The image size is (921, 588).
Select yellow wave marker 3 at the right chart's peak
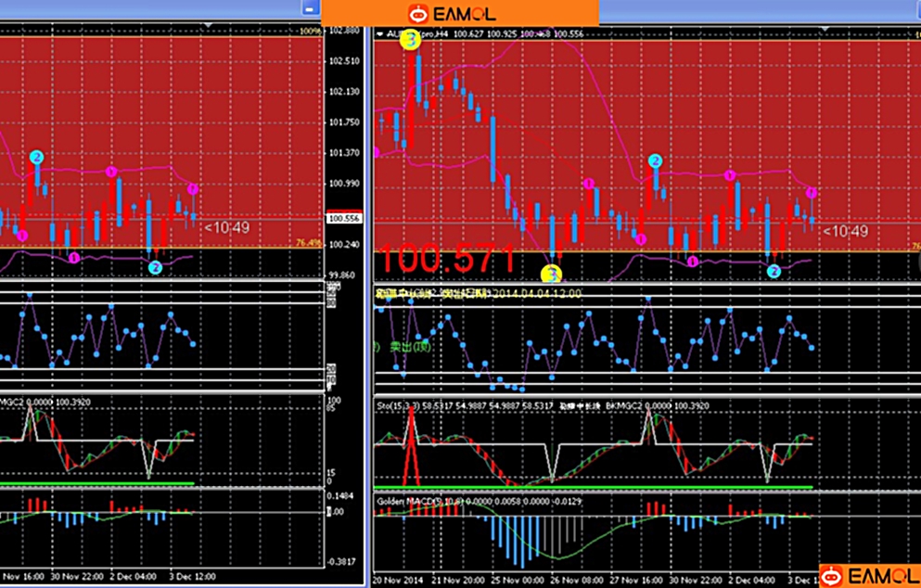tap(409, 40)
